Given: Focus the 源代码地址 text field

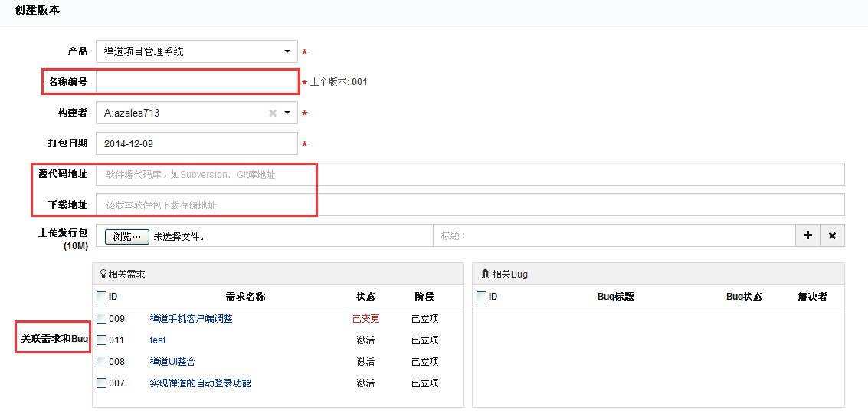Looking at the screenshot, I should 469,175.
